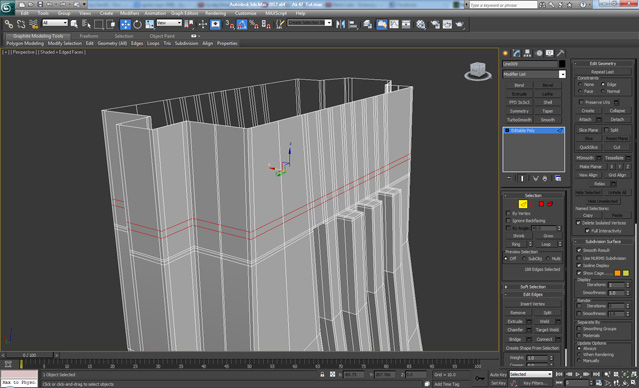Open the selection filter All dropdown
This screenshot has width=639, height=388.
55,23
